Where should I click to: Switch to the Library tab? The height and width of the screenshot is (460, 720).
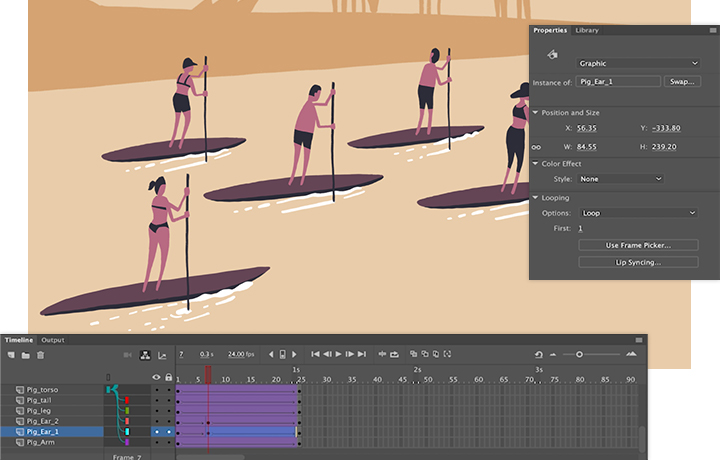tap(587, 31)
